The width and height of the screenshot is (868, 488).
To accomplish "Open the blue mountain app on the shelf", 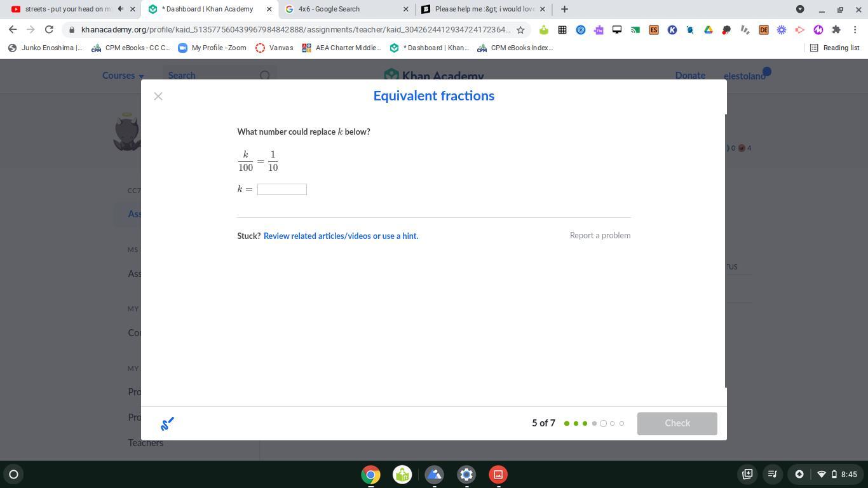I will 435,475.
